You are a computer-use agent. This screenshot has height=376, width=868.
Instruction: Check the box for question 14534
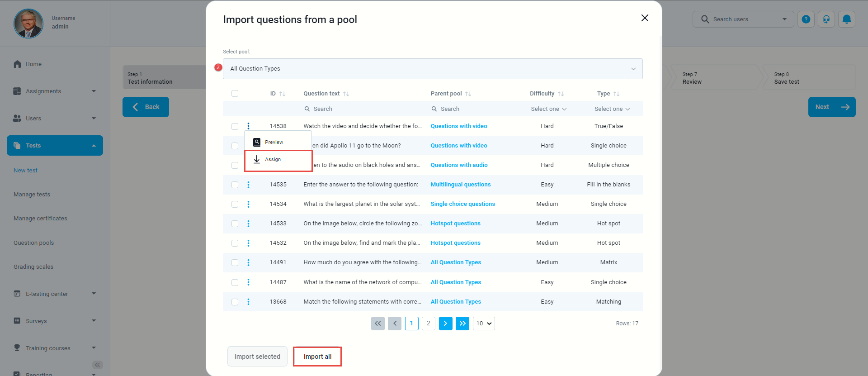click(235, 204)
